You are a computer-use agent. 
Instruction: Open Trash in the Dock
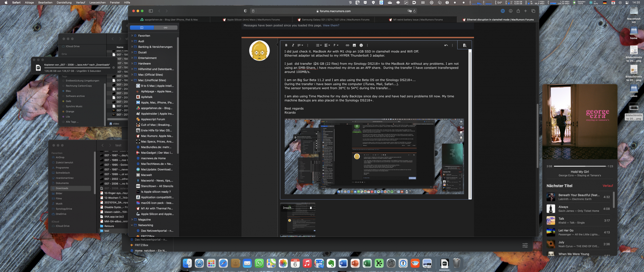(x=457, y=263)
